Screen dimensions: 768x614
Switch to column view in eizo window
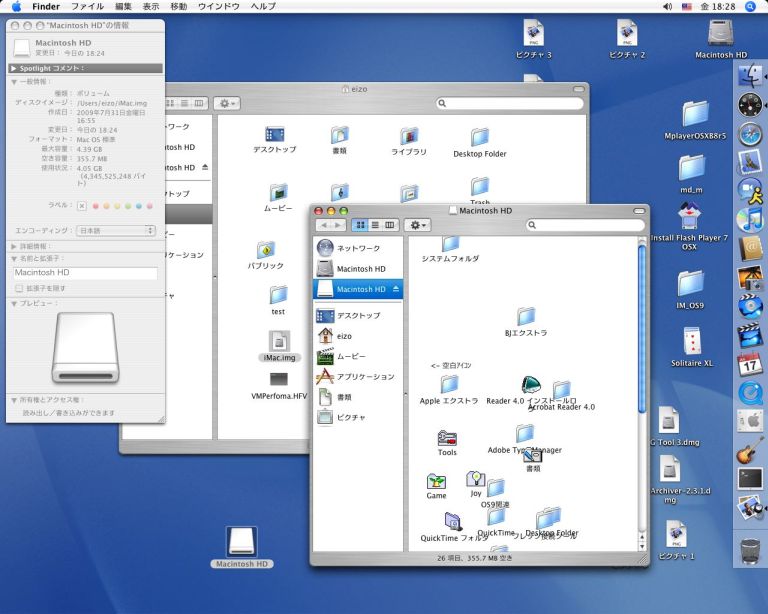coord(199,103)
